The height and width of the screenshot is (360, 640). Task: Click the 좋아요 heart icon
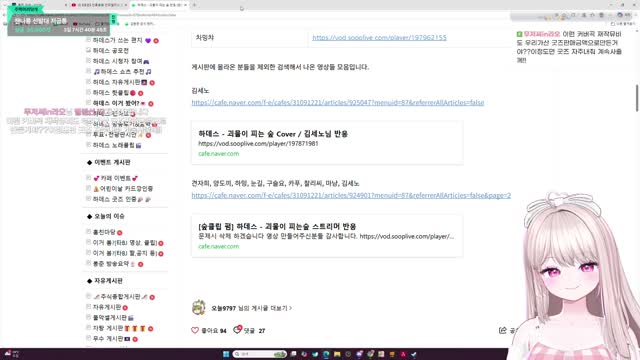[x=195, y=330]
